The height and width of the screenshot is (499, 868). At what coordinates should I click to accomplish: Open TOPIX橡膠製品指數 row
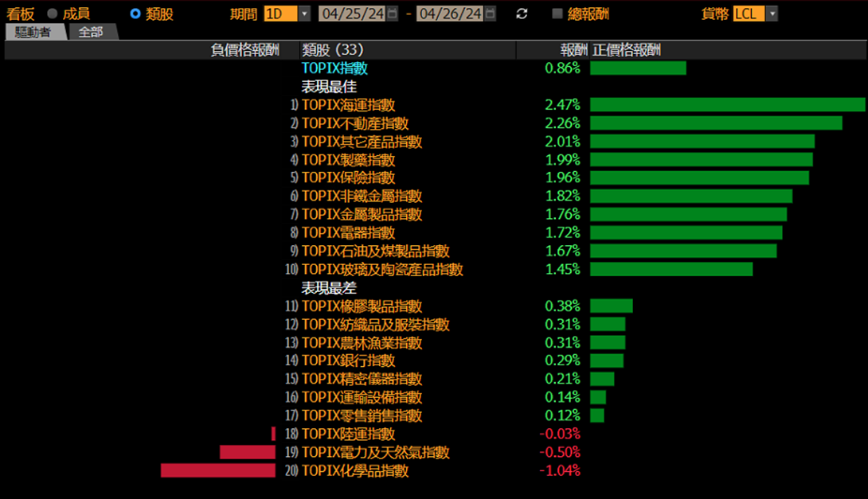[x=362, y=306]
